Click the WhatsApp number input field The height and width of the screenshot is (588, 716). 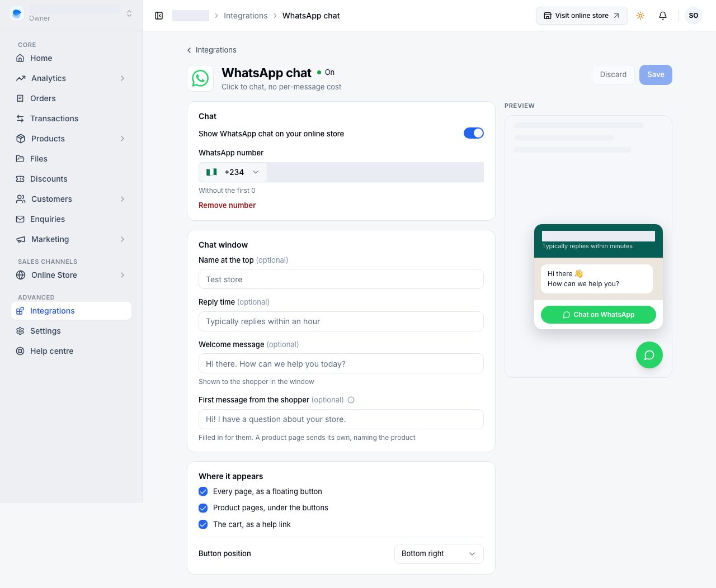[x=375, y=172]
